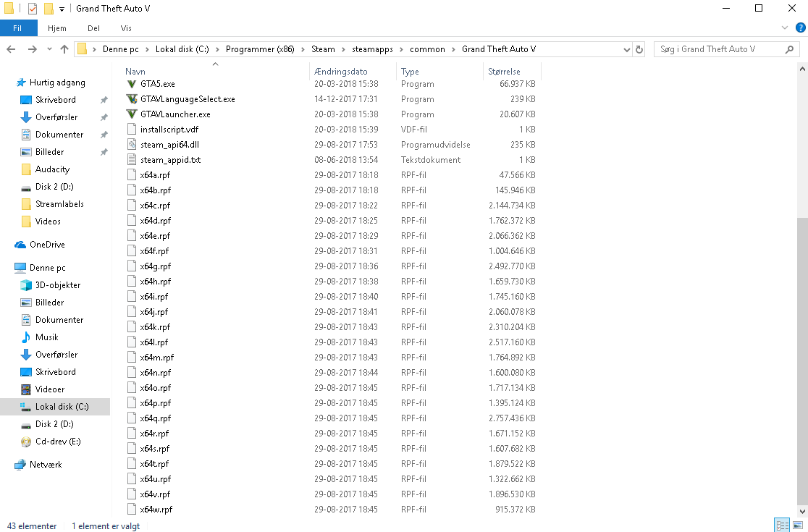808x532 pixels.
Task: Navigate to steamapps in breadcrumb
Action: tap(372, 49)
